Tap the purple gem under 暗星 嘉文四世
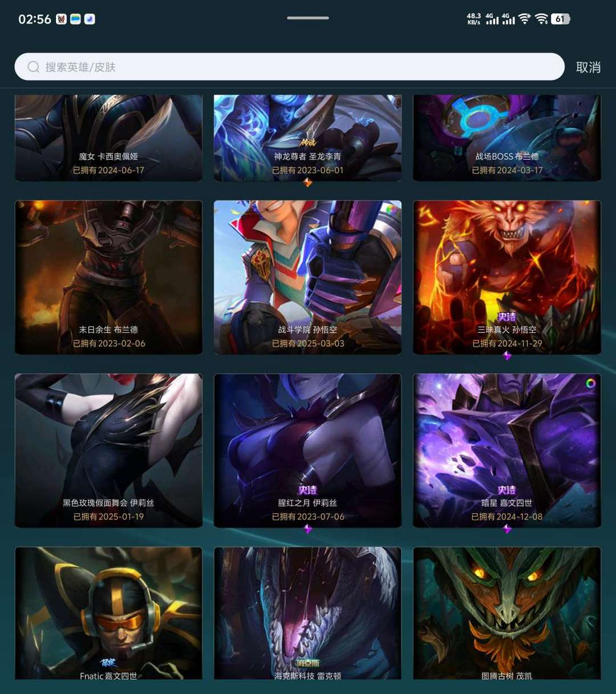The width and height of the screenshot is (616, 694). point(507,529)
